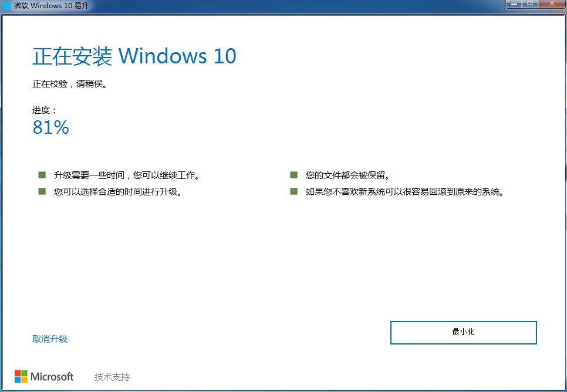Close the 微软 Windows 10 易升 window
This screenshot has width=567, height=392.
coord(552,4)
